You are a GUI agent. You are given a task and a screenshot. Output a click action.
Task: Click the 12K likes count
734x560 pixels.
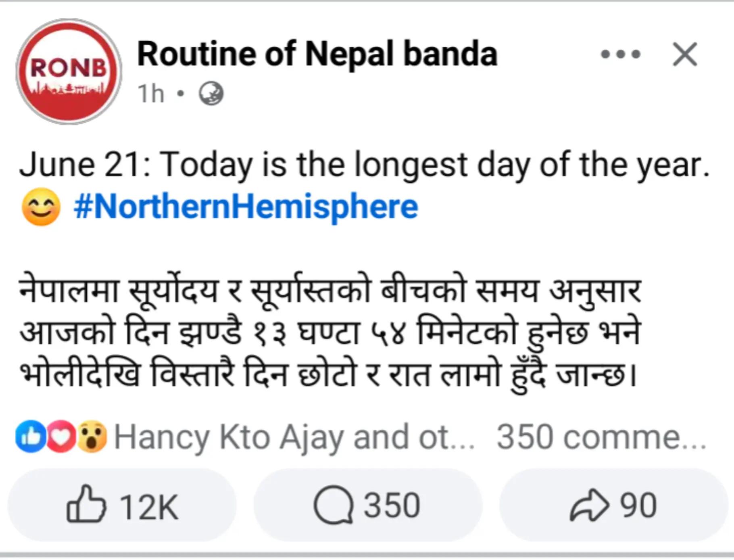149,507
